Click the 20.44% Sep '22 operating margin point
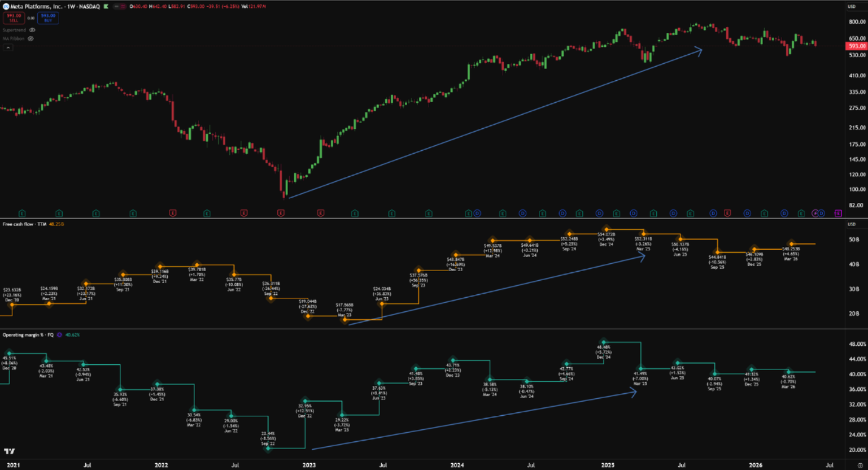868x470 pixels. point(268,449)
